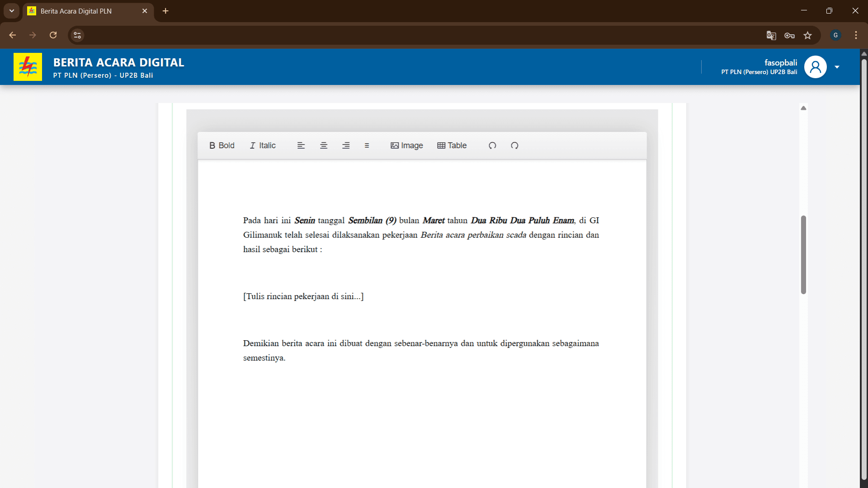
Task: Undo the last edit in editor
Action: (492, 145)
